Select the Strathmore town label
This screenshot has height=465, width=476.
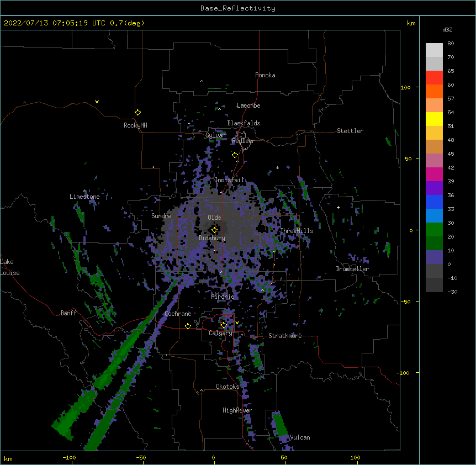coord(285,336)
